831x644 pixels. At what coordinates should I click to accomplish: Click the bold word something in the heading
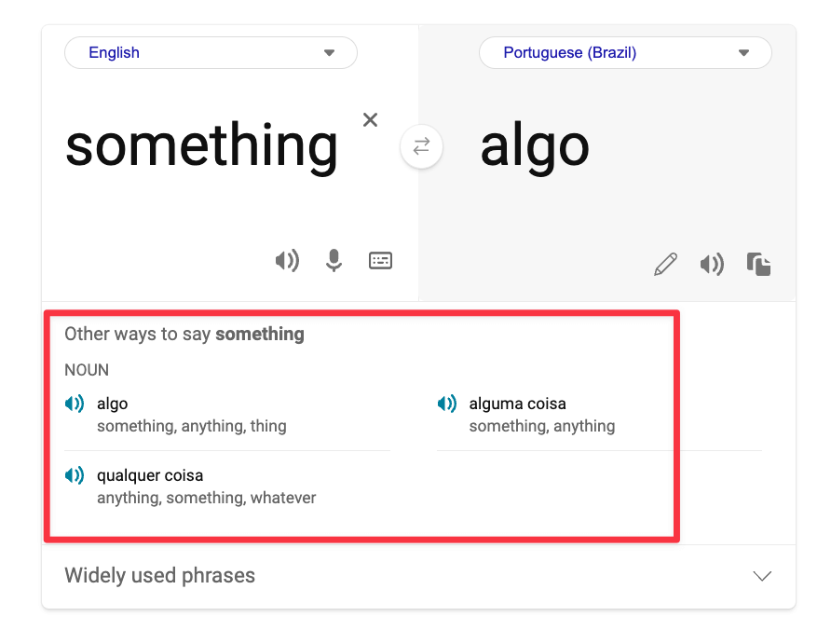tap(260, 334)
